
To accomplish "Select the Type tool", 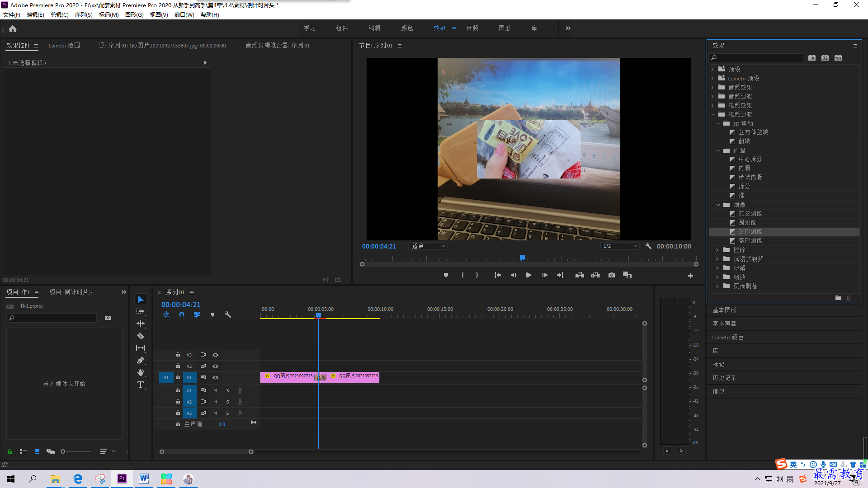I will pyautogui.click(x=141, y=385).
